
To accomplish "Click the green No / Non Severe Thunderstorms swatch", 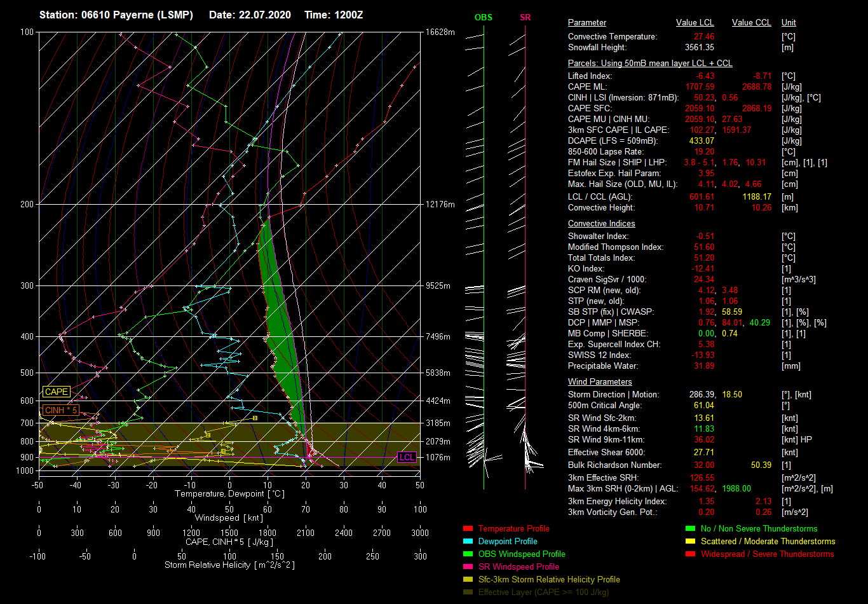I will 691,529.
